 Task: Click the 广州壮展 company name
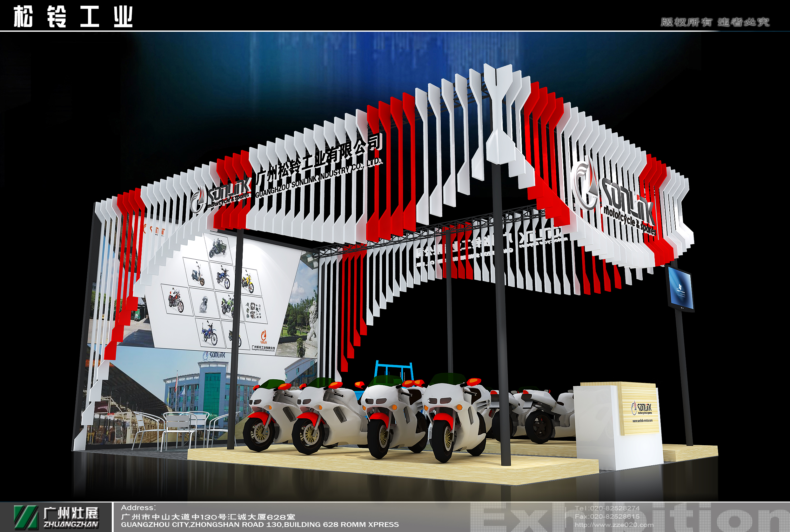[71, 513]
